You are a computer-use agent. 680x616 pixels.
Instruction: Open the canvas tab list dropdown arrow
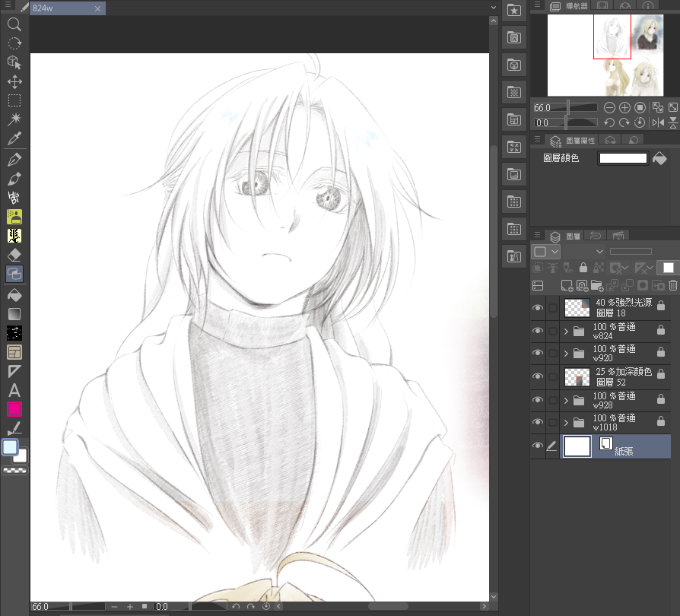(494, 8)
